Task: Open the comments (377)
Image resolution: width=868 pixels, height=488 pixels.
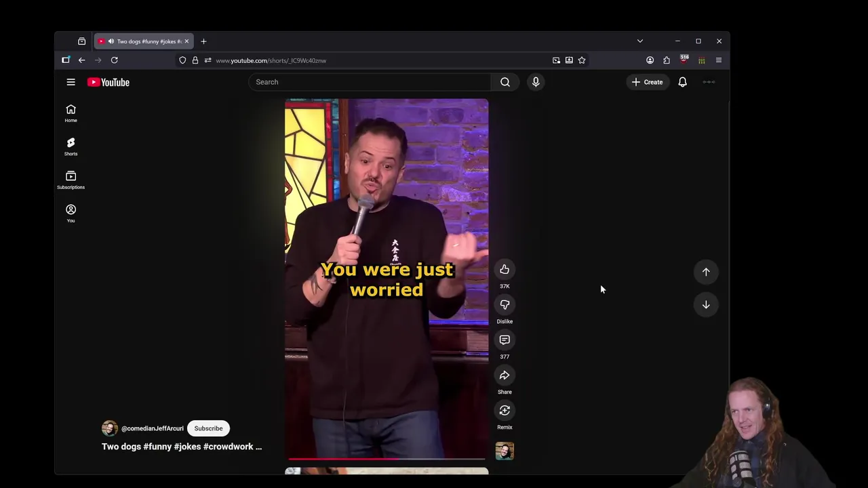Action: [505, 340]
